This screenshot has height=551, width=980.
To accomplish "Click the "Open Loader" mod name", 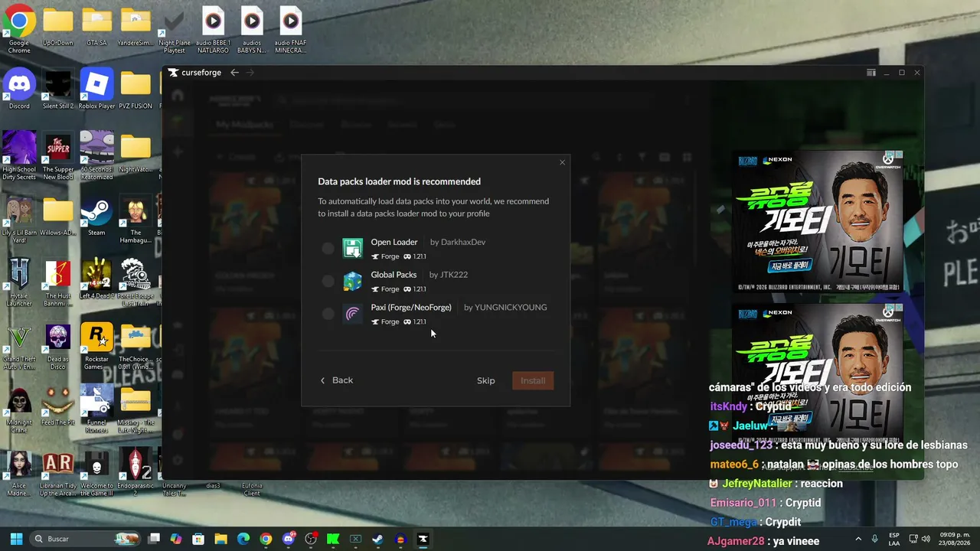I will pos(394,242).
